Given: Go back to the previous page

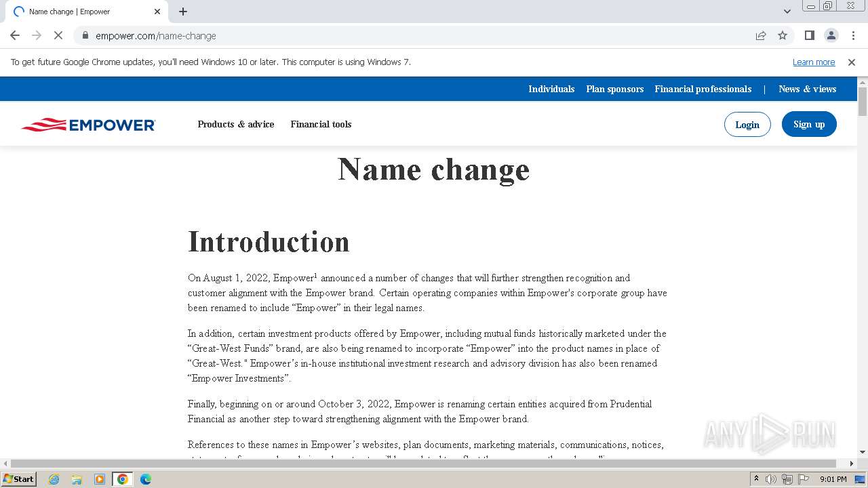Looking at the screenshot, I should [x=15, y=35].
